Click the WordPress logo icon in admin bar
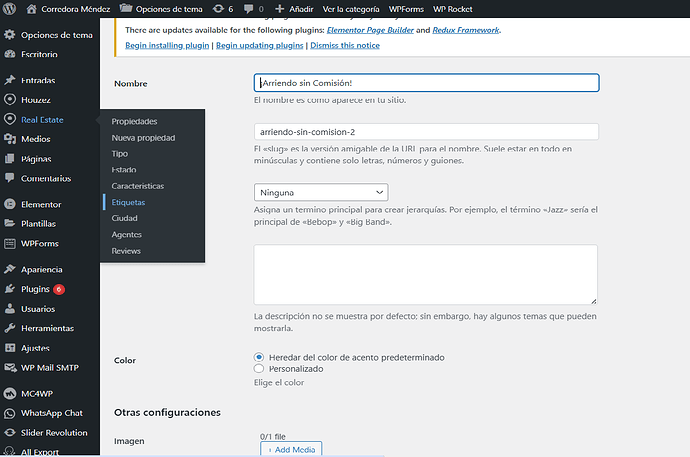690x457 pixels. (x=12, y=9)
